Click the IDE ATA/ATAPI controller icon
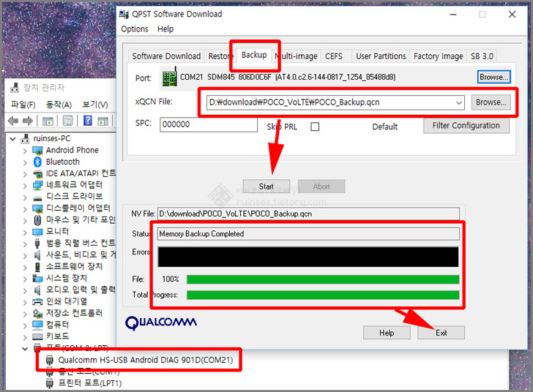Screen dimensions: 533x392 pos(37,174)
